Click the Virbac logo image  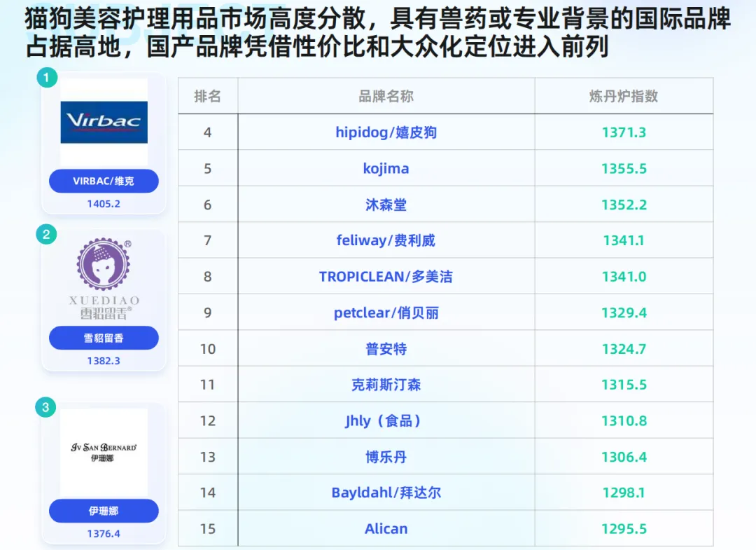[104, 122]
